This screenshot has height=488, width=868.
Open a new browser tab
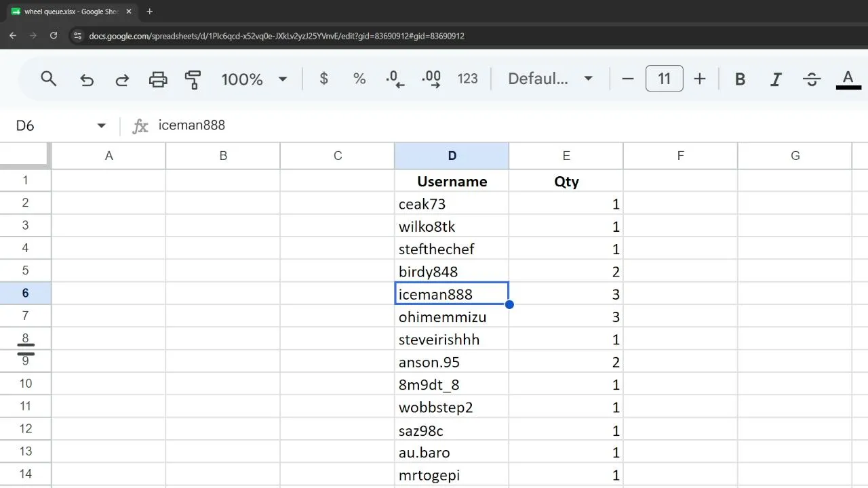pos(149,12)
